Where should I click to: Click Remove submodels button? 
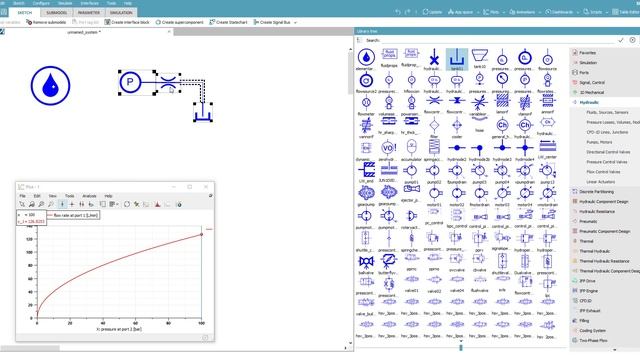pos(46,22)
